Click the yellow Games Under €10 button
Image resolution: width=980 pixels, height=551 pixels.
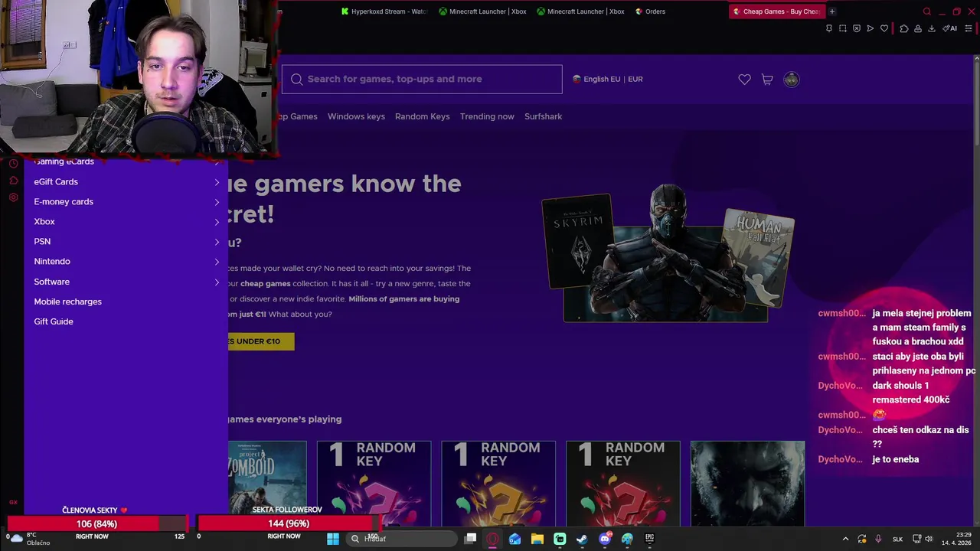[260, 341]
